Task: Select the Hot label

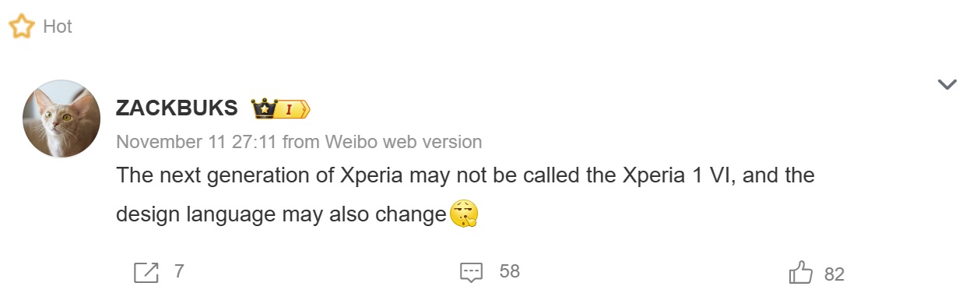Action: click(x=58, y=27)
